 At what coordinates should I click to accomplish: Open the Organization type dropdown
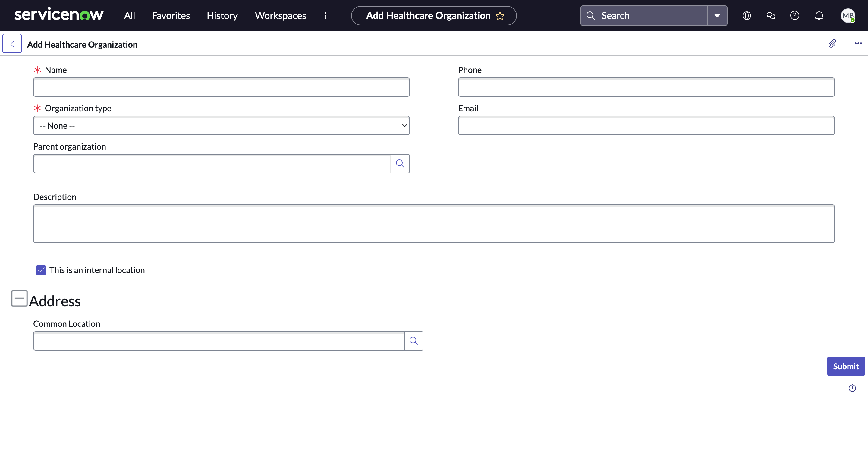pyautogui.click(x=222, y=126)
